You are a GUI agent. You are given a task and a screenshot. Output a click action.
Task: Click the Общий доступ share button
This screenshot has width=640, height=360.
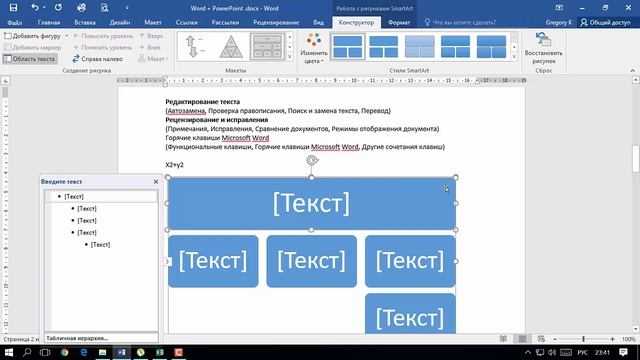[x=606, y=22]
